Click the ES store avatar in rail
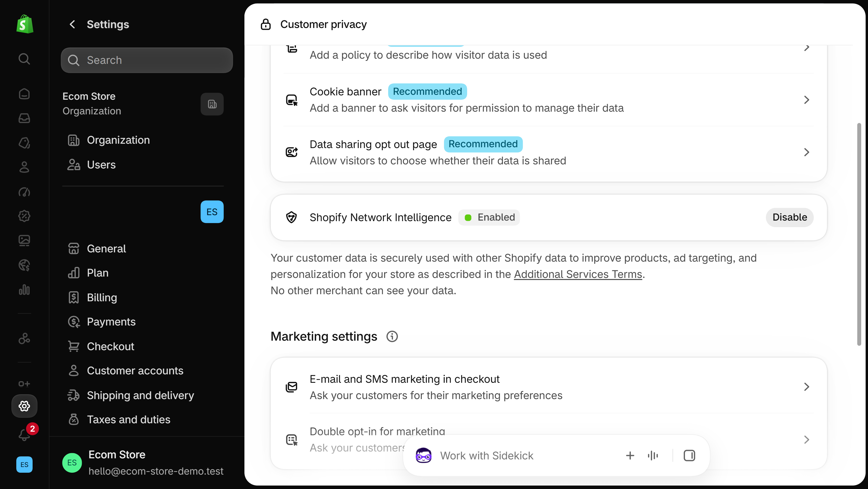Screen dimensions: 868x489 [x=24, y=464]
